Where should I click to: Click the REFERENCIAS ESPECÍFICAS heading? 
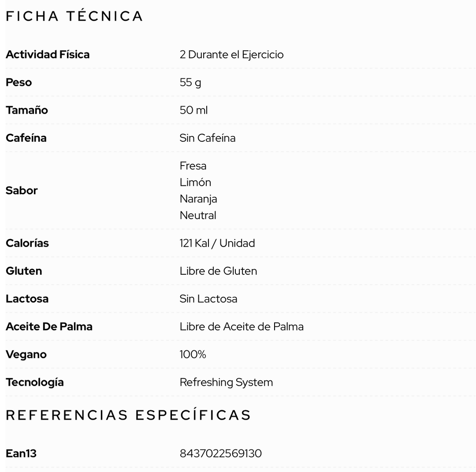[128, 415]
